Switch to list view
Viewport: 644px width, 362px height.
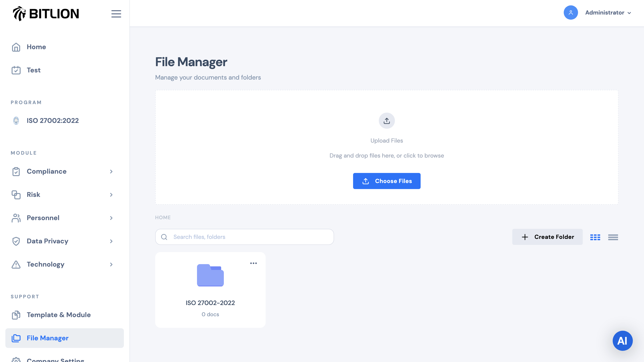point(613,237)
